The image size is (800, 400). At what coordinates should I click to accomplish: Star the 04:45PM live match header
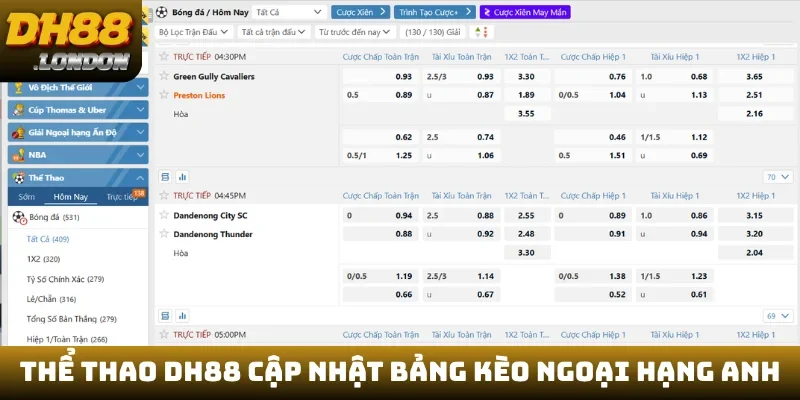(x=164, y=195)
